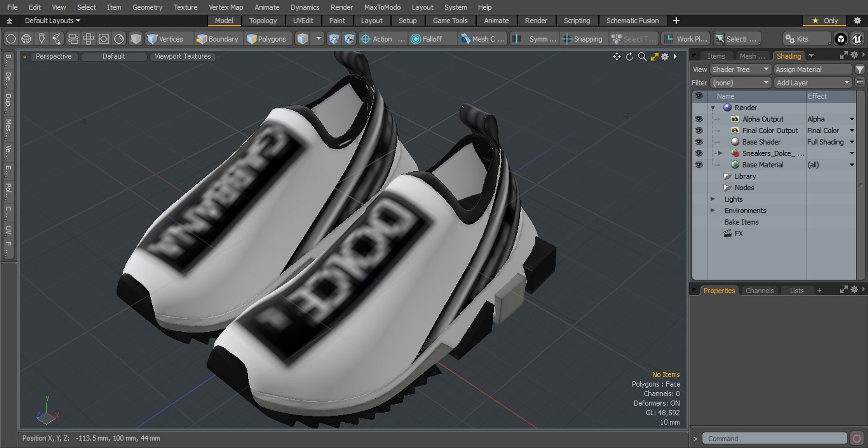Toggle visibility of Final Color Output layer
Viewport: 868px width, 448px height.
[x=699, y=130]
